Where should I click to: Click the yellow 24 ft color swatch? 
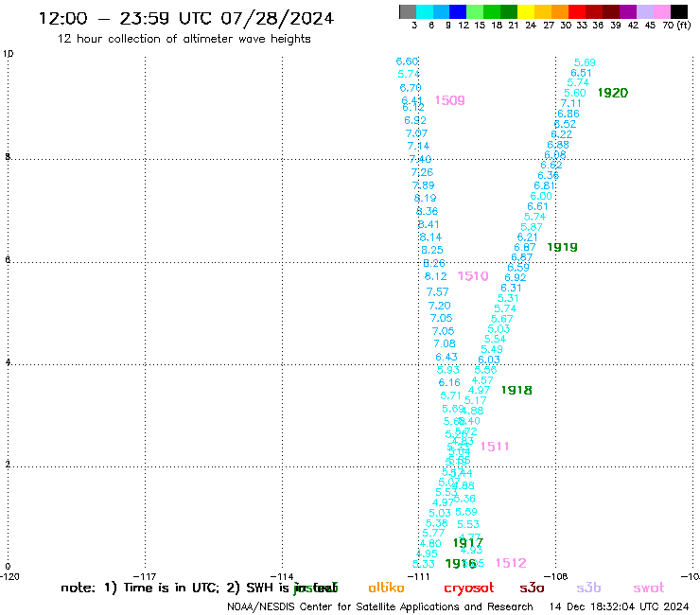click(x=526, y=11)
